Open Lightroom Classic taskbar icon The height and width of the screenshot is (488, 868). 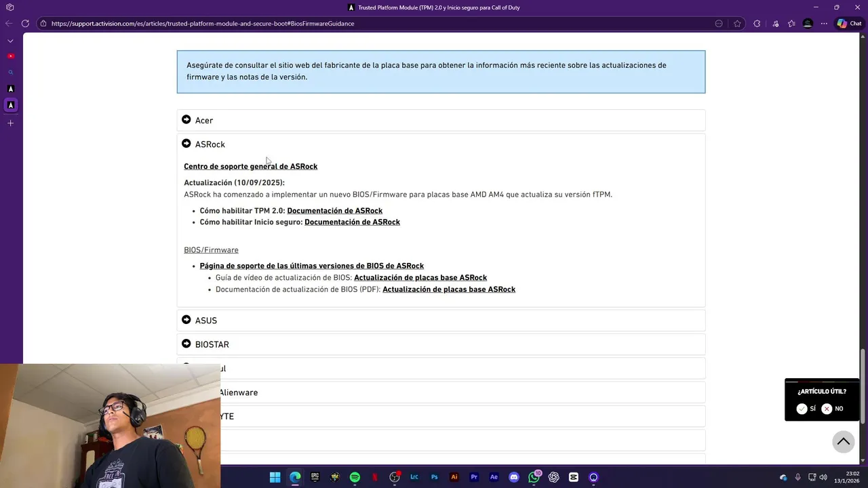[414, 477]
